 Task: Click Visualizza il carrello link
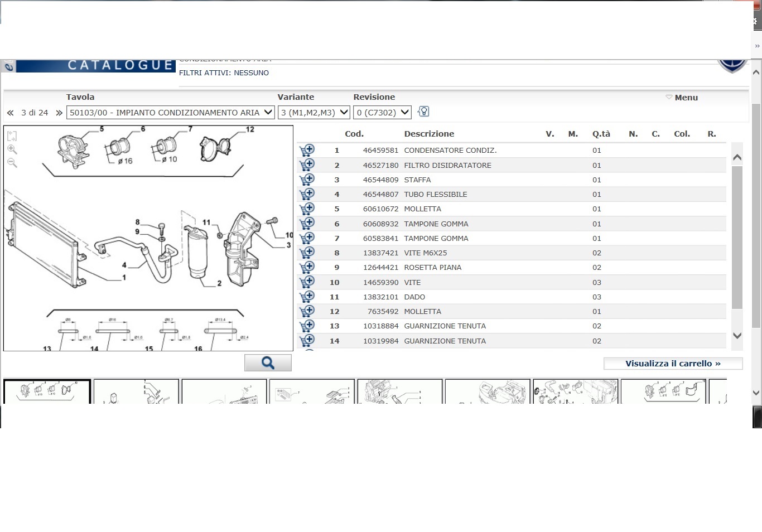point(673,364)
